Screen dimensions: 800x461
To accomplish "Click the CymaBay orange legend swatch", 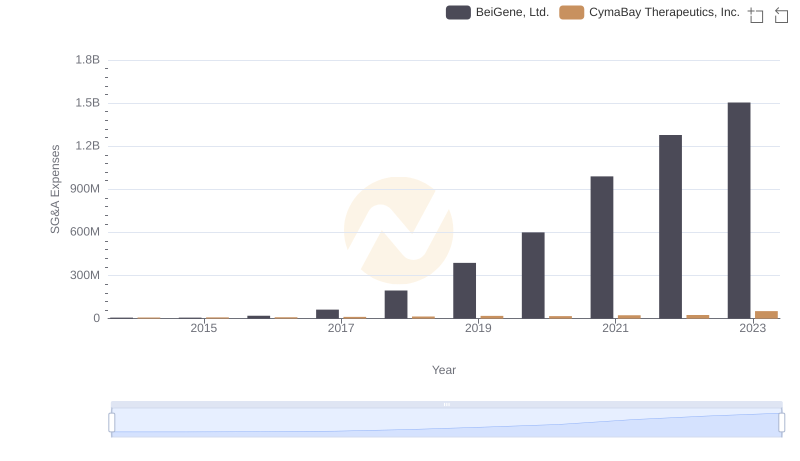I will click(571, 12).
